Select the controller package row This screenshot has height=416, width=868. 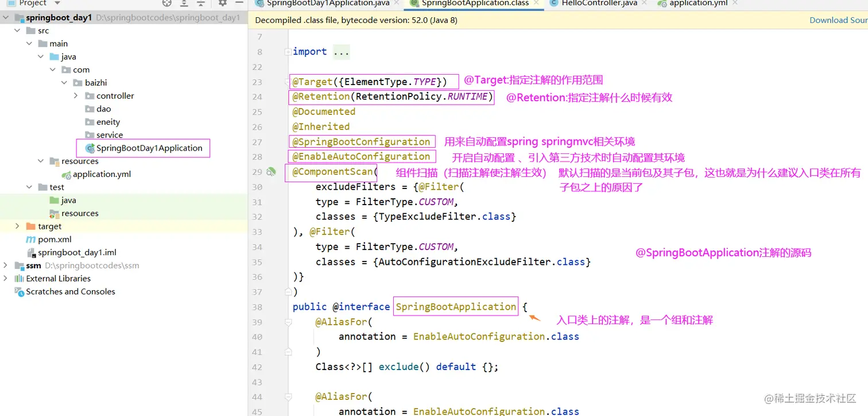(115, 96)
